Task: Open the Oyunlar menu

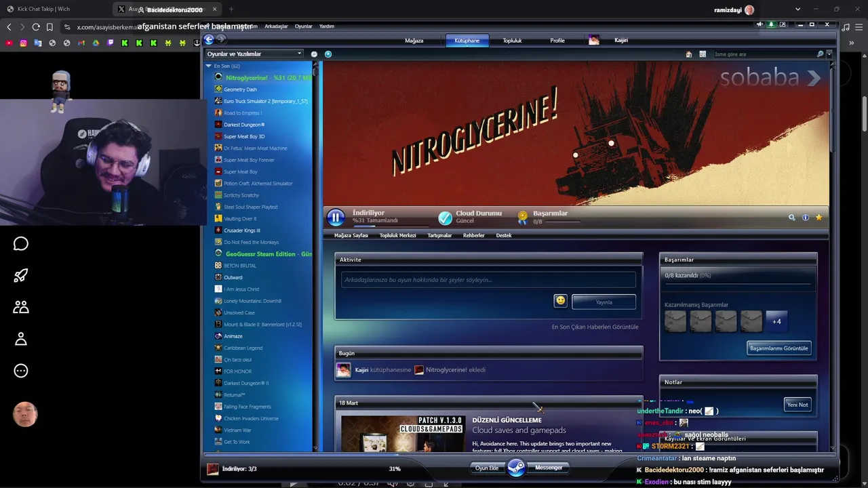Action: coord(303,26)
